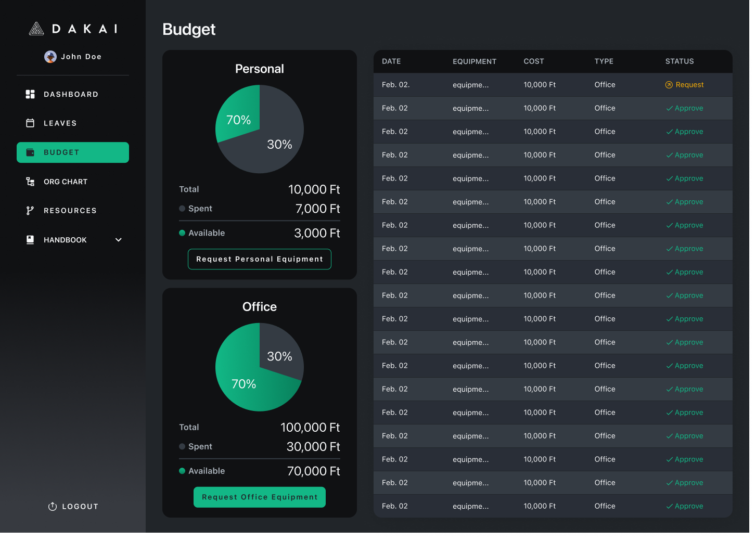Click Request Office Equipment button

pos(260,497)
